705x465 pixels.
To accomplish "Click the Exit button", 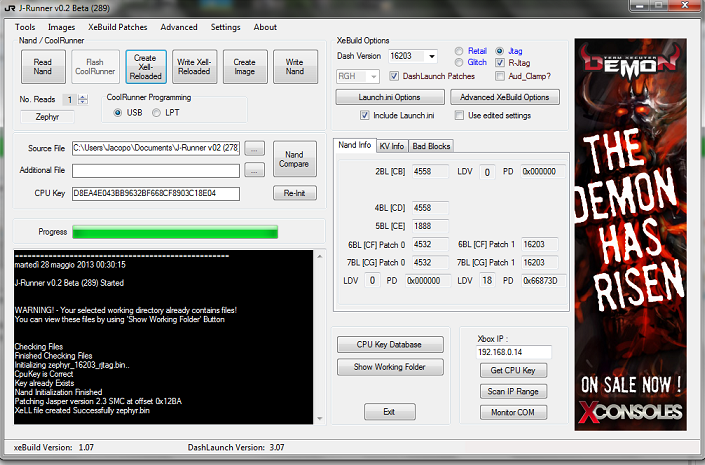I will coord(389,411).
